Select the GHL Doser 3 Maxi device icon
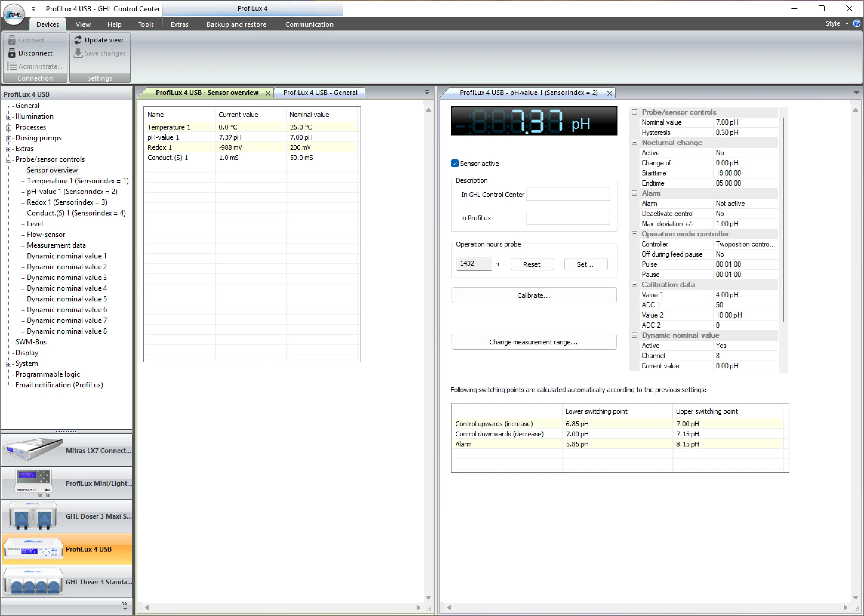 (33, 515)
